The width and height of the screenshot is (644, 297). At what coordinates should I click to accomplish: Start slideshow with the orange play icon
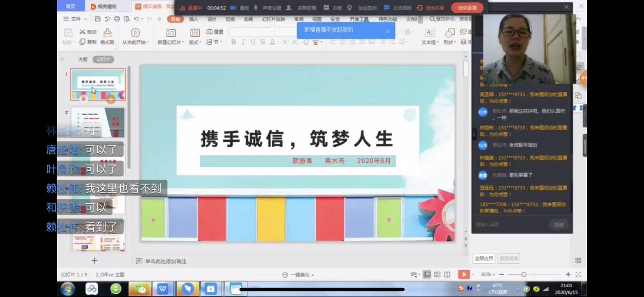(x=464, y=274)
